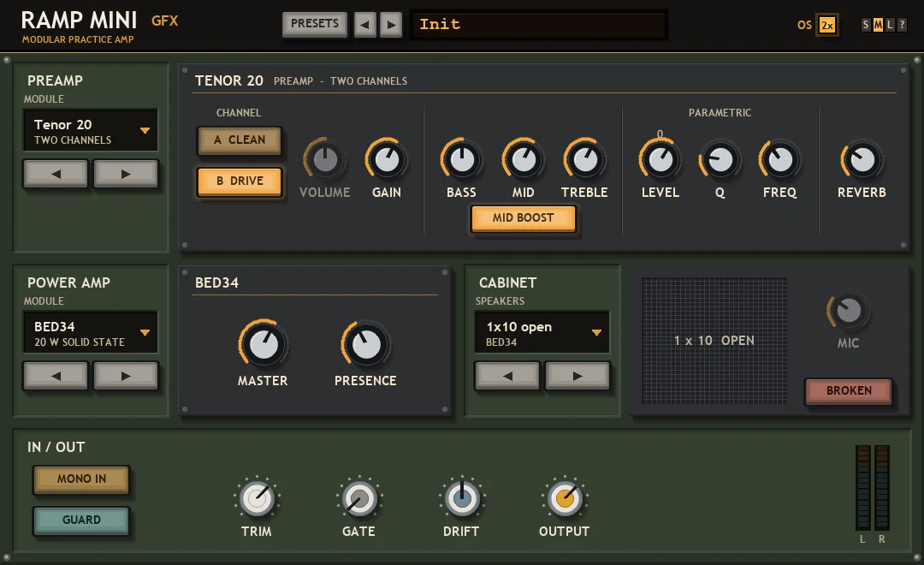Select the previous cabinet speaker
This screenshot has width=924, height=565.
507,376
